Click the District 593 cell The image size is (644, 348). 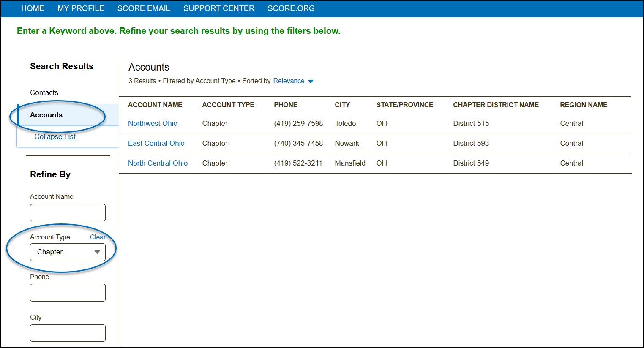pyautogui.click(x=471, y=143)
